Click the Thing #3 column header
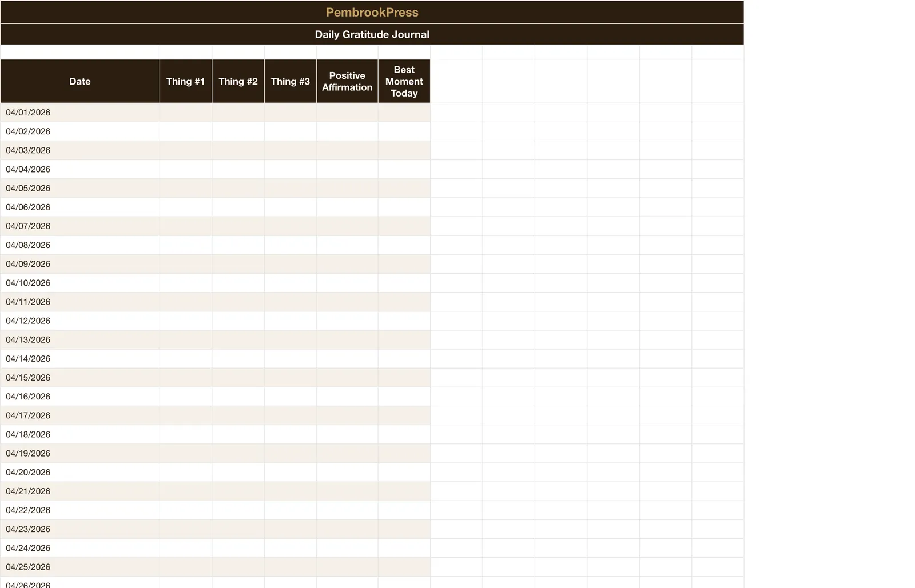This screenshot has height=588, width=915. click(x=291, y=81)
